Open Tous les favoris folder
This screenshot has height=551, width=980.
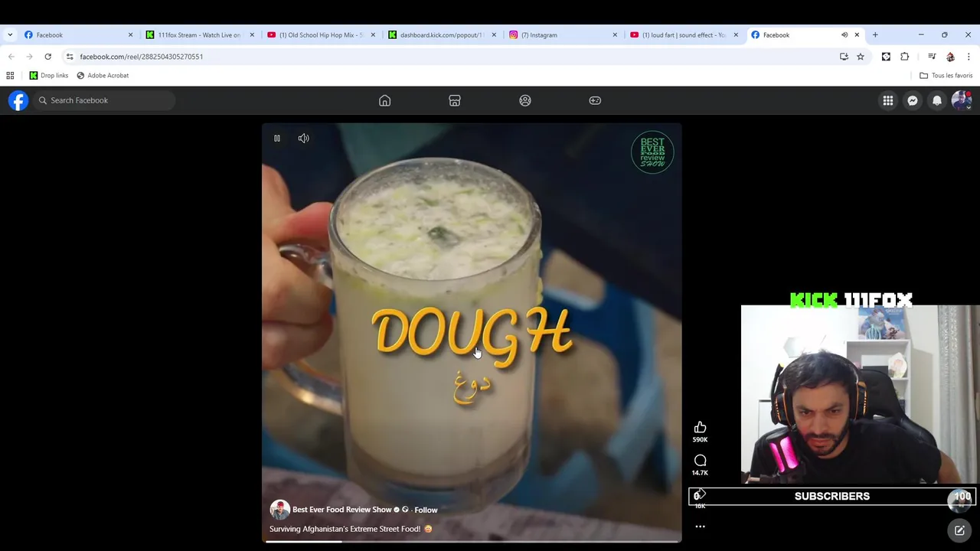coord(946,76)
